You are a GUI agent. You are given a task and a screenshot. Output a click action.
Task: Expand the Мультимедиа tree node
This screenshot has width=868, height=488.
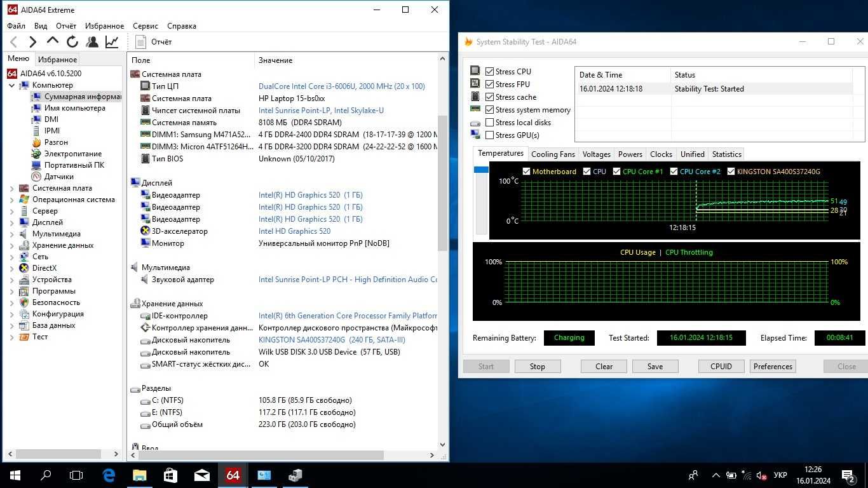11,234
